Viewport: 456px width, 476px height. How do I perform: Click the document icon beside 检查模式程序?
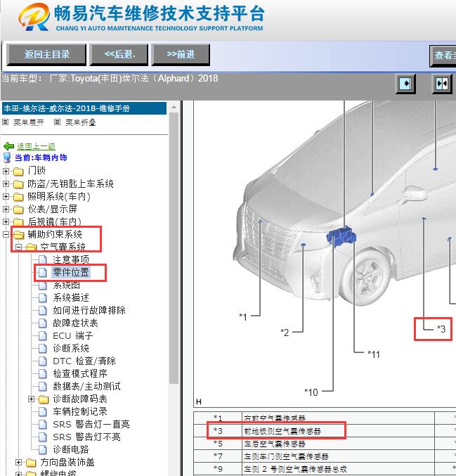pyautogui.click(x=42, y=373)
